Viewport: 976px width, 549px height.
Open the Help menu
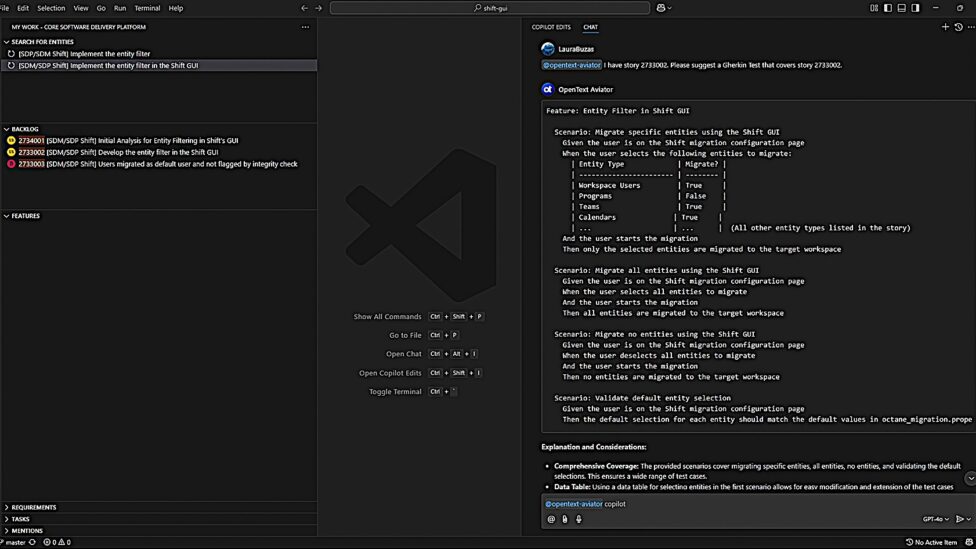pyautogui.click(x=176, y=8)
